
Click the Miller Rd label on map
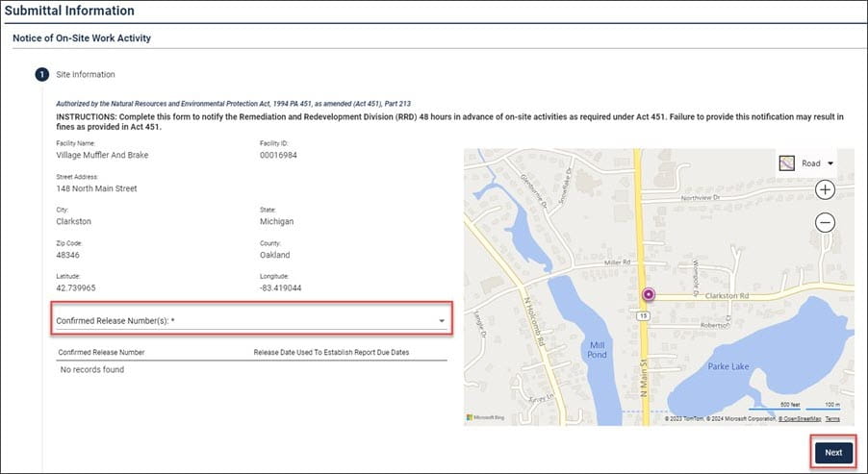[x=617, y=262]
